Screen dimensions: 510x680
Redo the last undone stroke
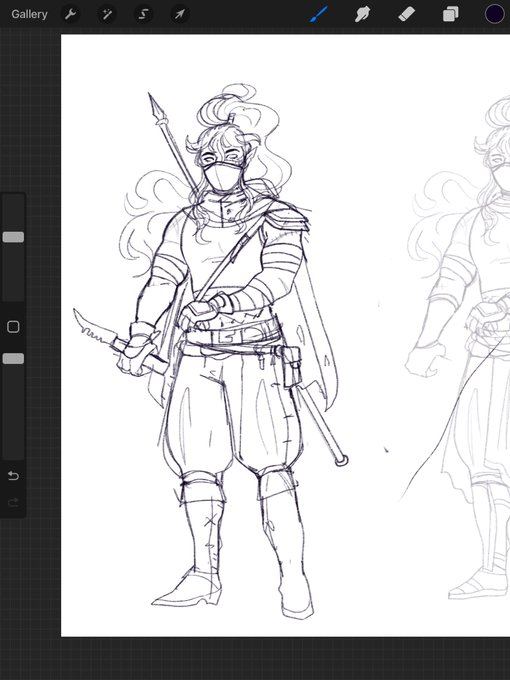coord(13,502)
